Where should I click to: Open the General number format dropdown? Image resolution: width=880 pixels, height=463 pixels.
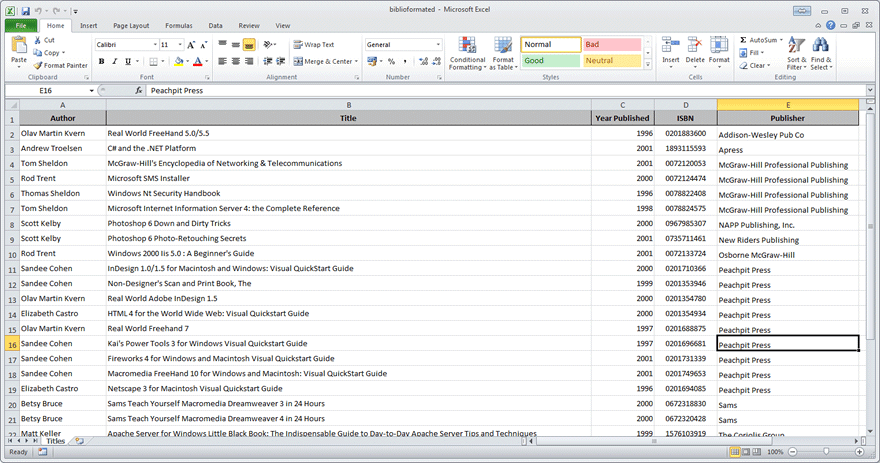[x=438, y=44]
